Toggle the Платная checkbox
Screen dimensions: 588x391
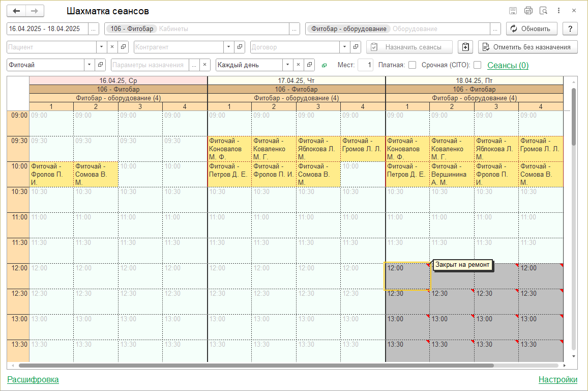click(413, 65)
